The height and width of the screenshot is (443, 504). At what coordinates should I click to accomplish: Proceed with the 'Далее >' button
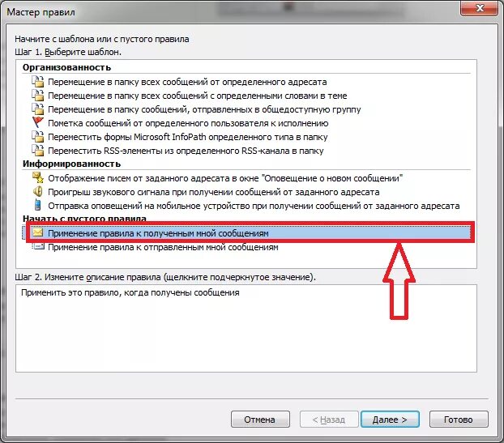pos(390,420)
